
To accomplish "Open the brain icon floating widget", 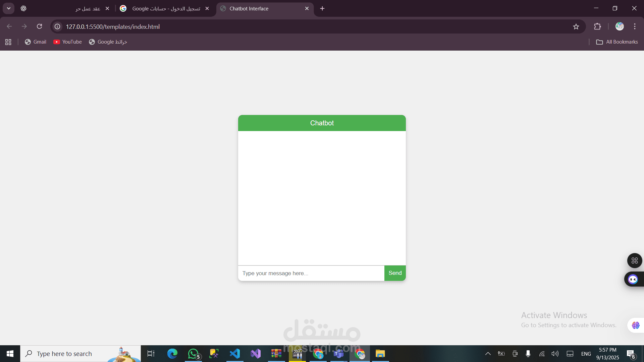I will [636, 325].
